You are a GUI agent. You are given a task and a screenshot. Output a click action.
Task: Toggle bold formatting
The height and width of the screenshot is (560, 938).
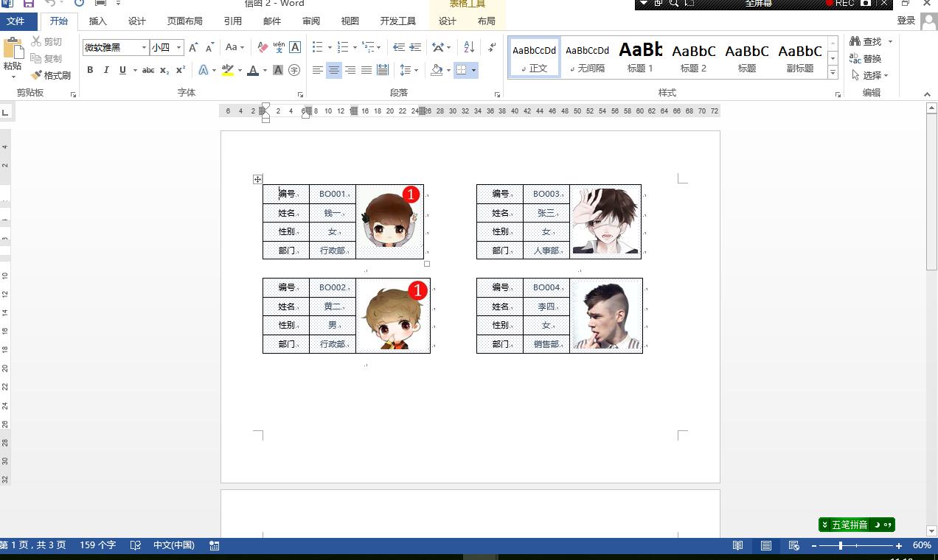[x=90, y=70]
